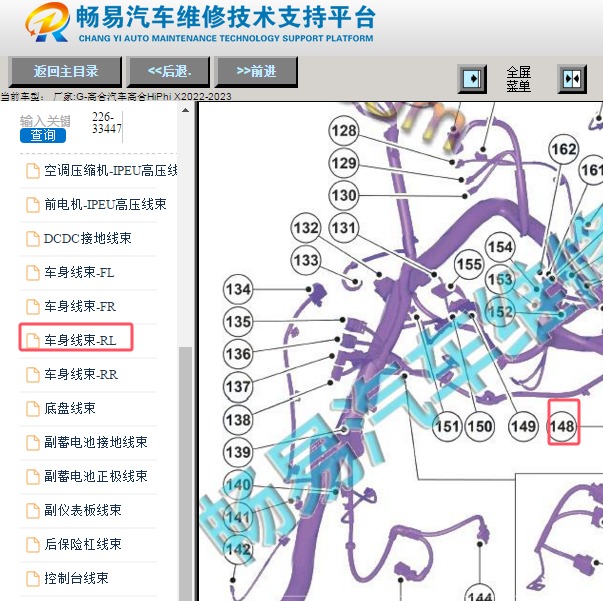603x601 pixels.
Task: Select DCDC接地线束 in the list
Action: (88, 238)
